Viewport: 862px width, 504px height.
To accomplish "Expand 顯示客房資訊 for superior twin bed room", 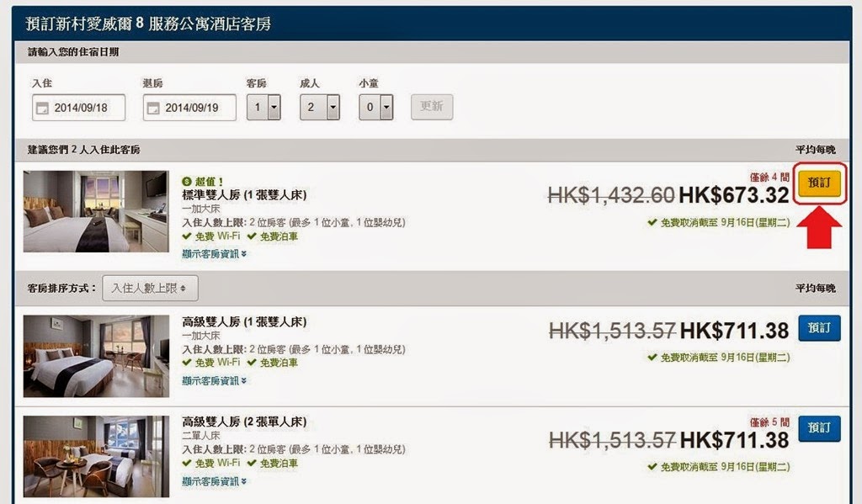I will [x=214, y=481].
